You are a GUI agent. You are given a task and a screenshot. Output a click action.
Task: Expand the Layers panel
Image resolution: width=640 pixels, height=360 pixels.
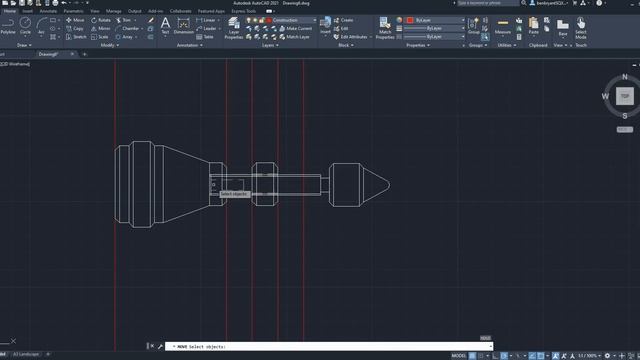pos(270,45)
